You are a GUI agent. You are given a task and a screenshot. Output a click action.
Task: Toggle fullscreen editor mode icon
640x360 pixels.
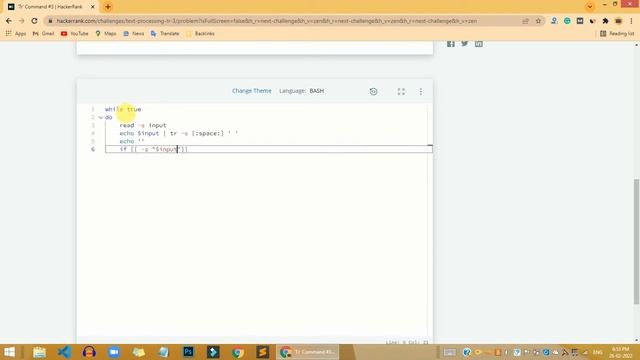click(x=401, y=91)
